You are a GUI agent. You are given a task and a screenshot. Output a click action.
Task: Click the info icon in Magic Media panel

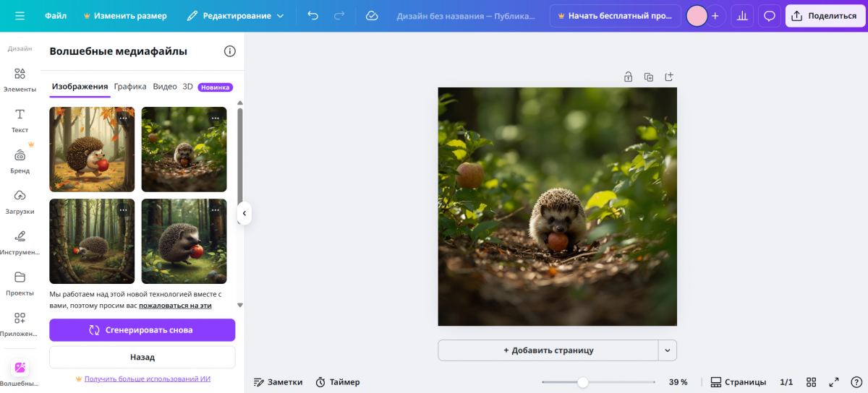[230, 51]
